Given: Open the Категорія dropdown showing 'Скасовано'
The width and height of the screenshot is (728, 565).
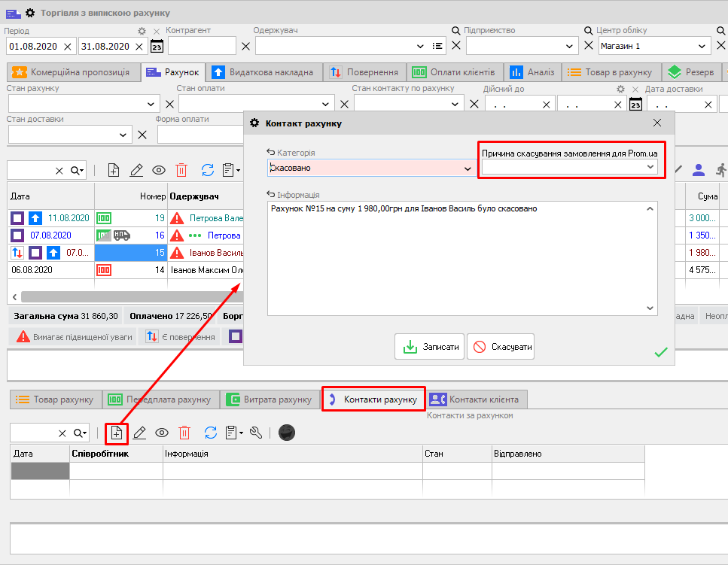Looking at the screenshot, I should (468, 169).
